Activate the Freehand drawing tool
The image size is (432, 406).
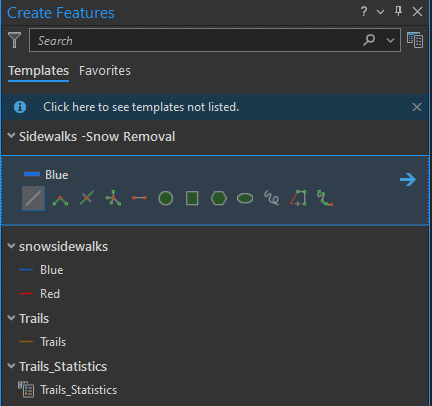pyautogui.click(x=272, y=198)
